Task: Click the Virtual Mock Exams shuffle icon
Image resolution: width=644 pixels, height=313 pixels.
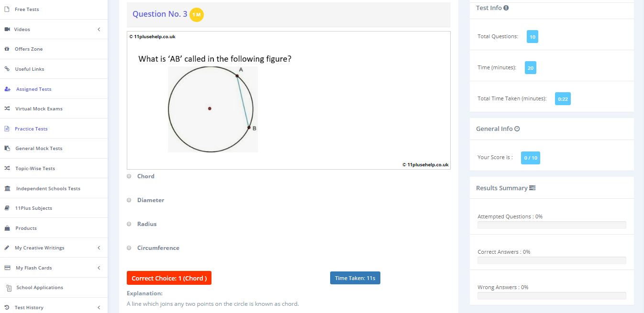Action: 7,108
